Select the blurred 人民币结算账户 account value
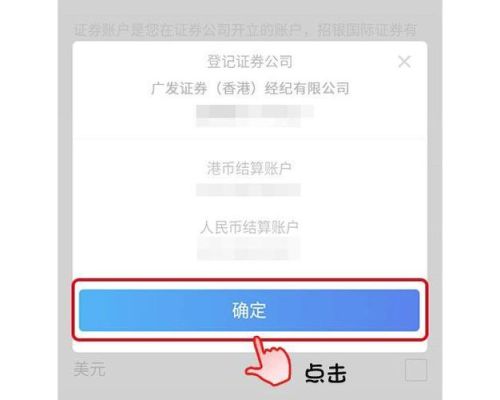The width and height of the screenshot is (500, 400). [x=248, y=249]
